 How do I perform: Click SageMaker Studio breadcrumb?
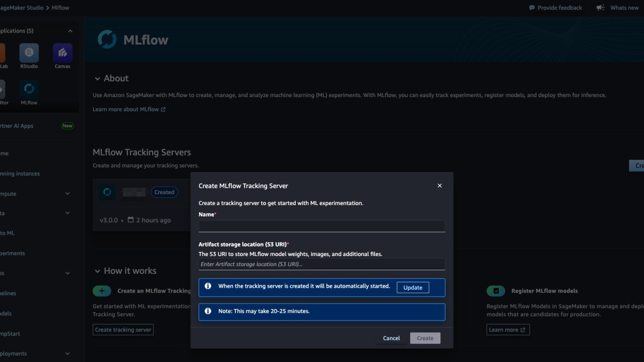(21, 8)
